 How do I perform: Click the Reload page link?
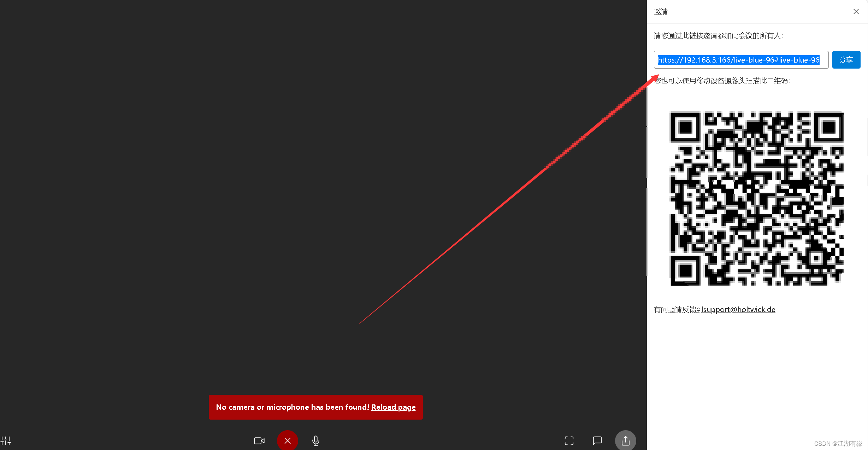[393, 407]
